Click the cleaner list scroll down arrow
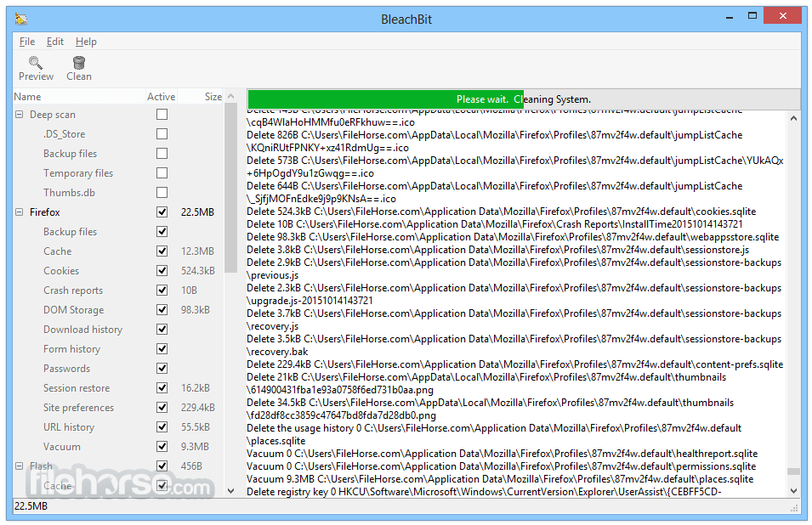 click(231, 491)
